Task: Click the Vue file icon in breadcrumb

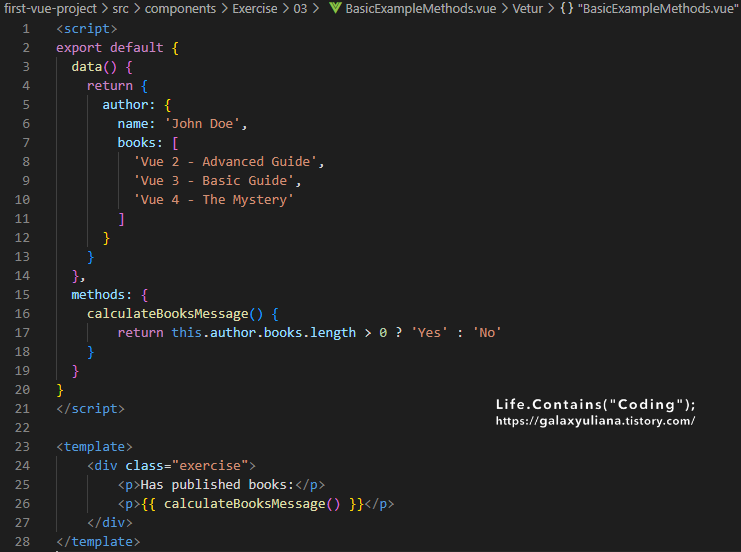Action: 335,8
